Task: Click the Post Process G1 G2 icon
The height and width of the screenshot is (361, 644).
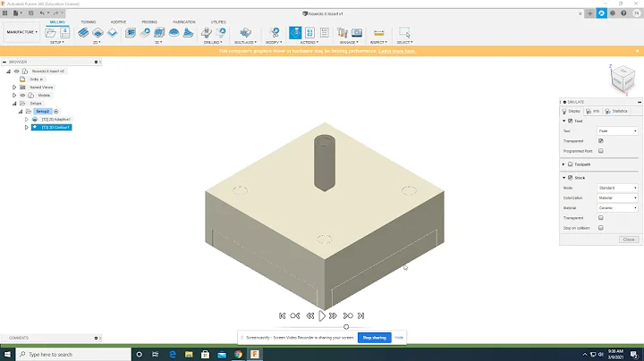Action: (309, 32)
